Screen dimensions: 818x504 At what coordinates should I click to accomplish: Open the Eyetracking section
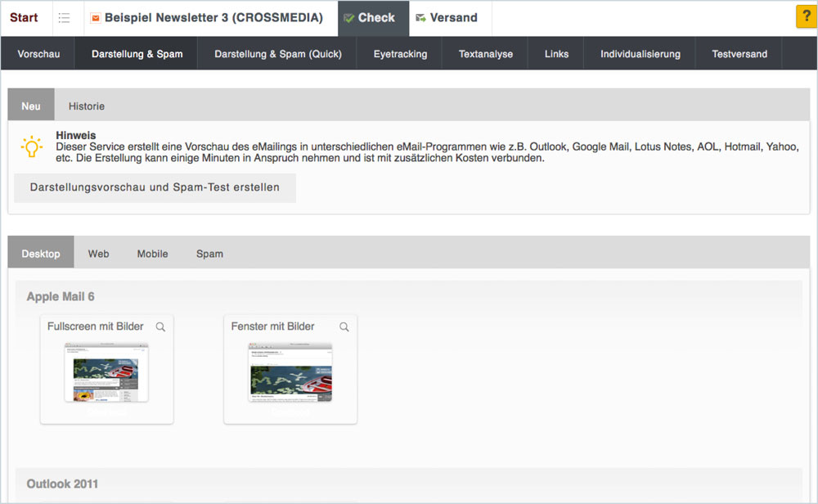tap(400, 54)
